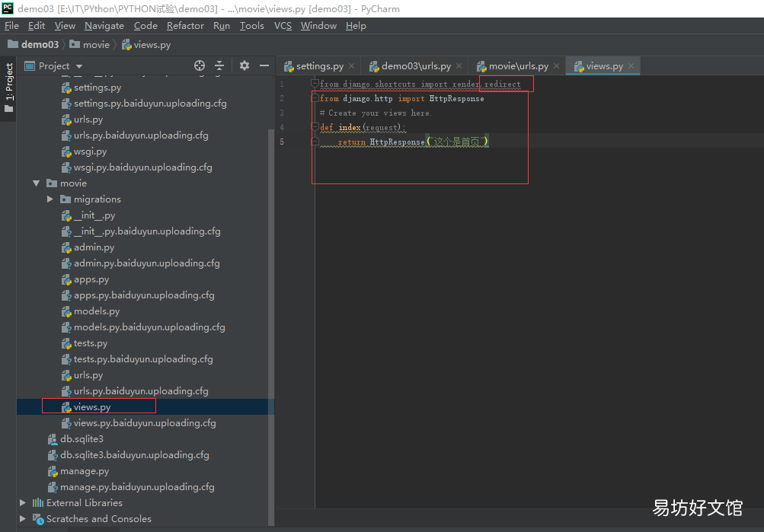
Task: Click line number 5 in the gutter
Action: (282, 142)
